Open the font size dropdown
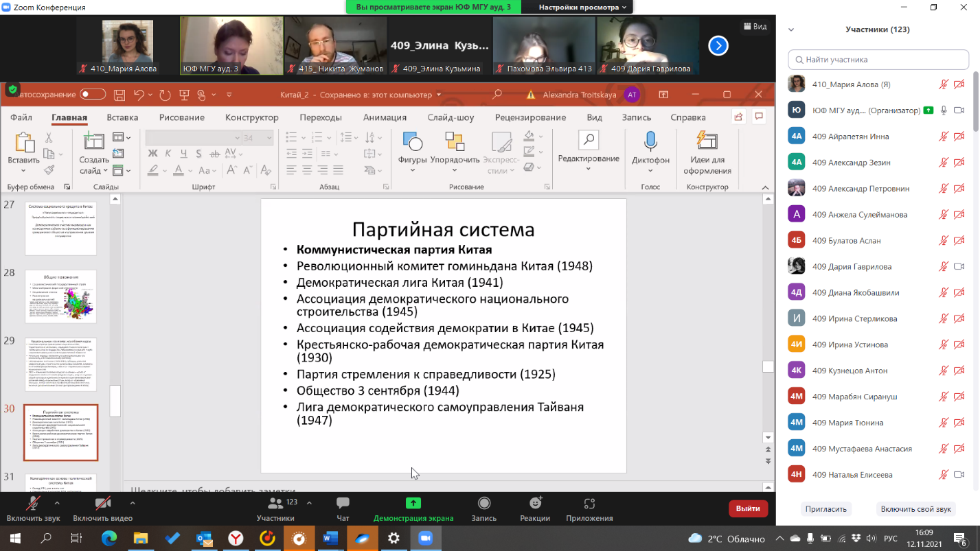This screenshot has height=551, width=980. (x=269, y=138)
